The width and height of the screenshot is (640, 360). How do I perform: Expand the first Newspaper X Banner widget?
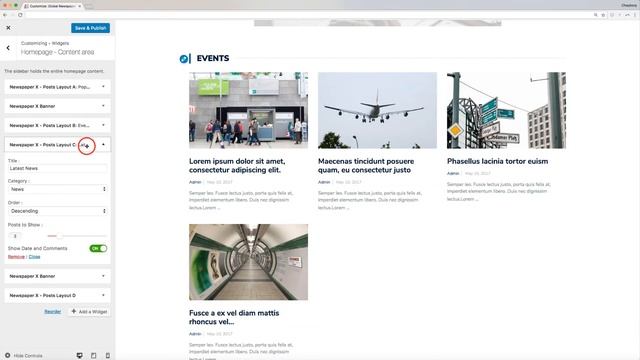(57, 106)
